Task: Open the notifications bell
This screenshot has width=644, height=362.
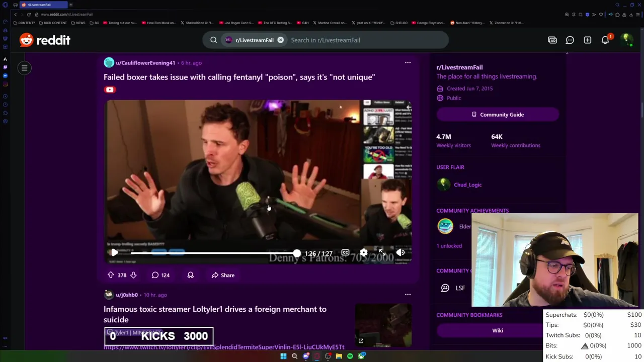Action: tap(605, 40)
